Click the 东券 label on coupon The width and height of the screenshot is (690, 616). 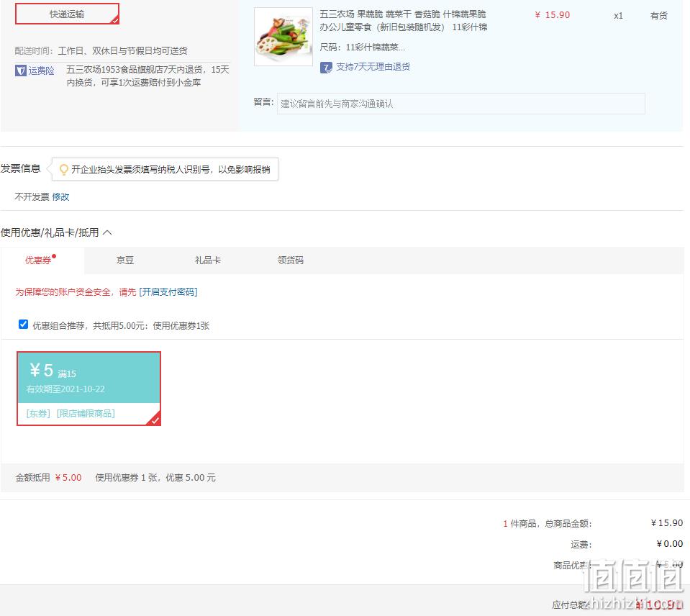coord(38,414)
